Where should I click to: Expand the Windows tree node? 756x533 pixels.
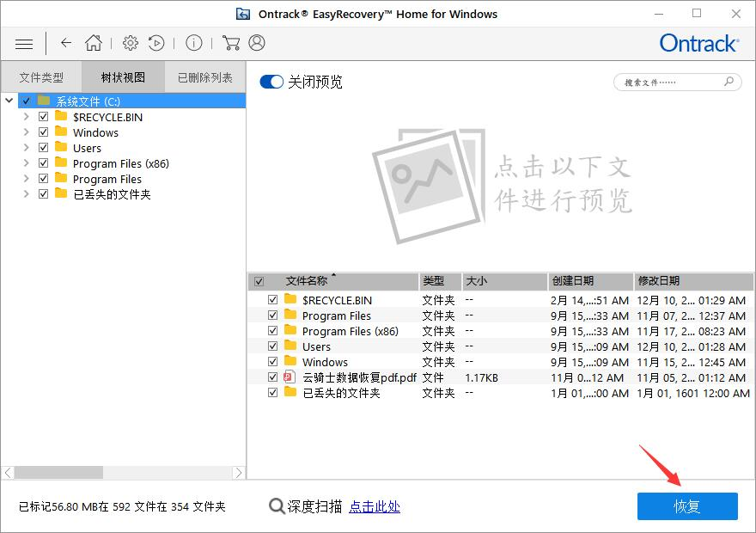click(x=26, y=132)
